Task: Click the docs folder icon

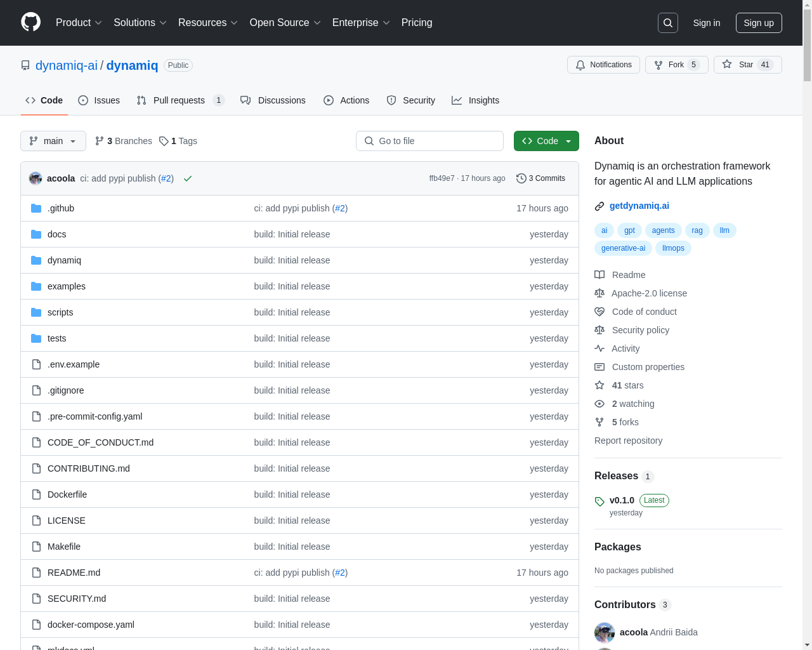Action: (36, 234)
